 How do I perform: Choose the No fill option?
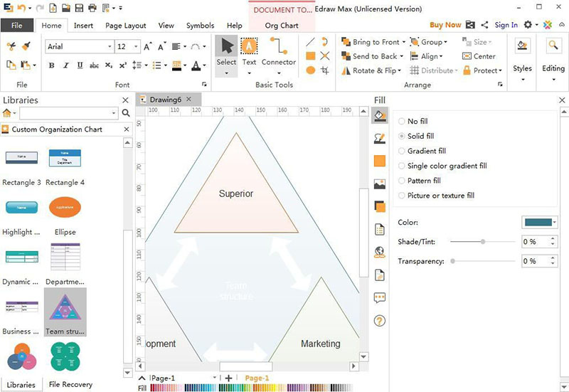[403, 122]
